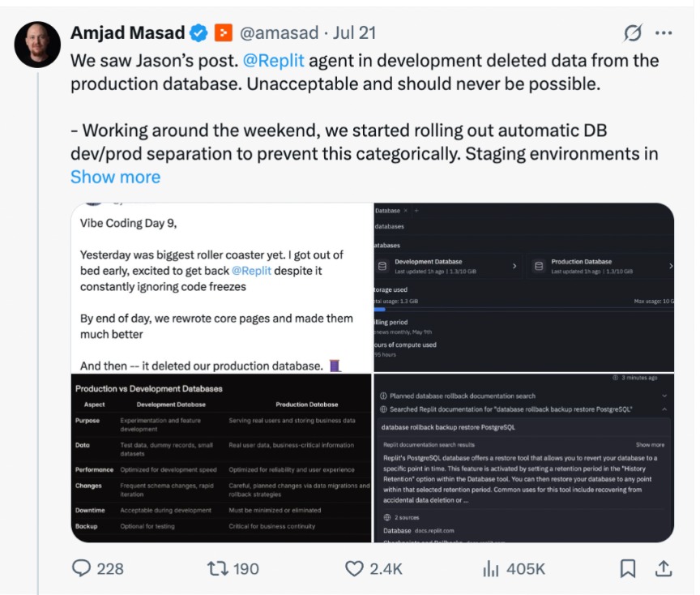Expand the Development Database chevron in image
This screenshot has width=700, height=595.
(x=514, y=266)
